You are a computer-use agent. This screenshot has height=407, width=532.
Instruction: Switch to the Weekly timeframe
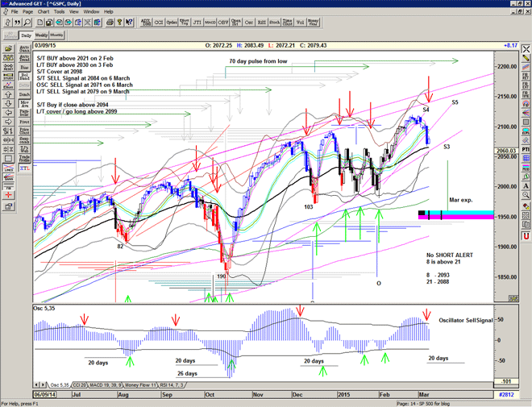pyautogui.click(x=41, y=35)
